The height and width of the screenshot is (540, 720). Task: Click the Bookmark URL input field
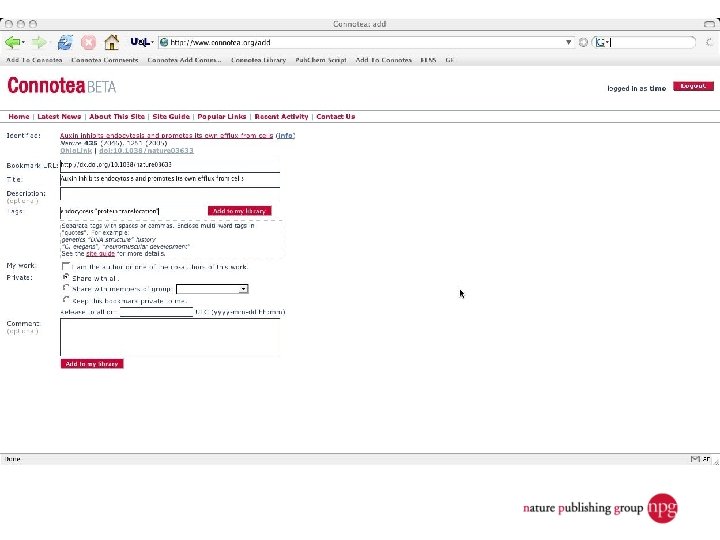pyautogui.click(x=170, y=165)
